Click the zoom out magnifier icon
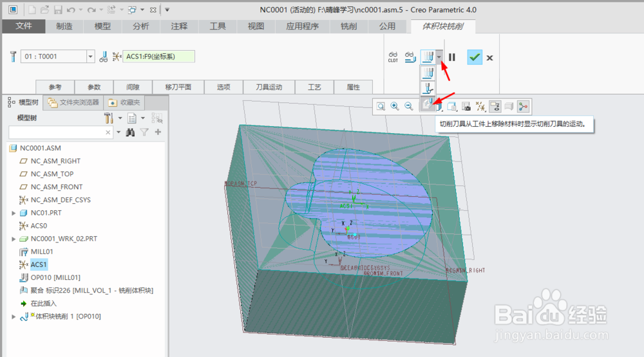 pyautogui.click(x=409, y=107)
